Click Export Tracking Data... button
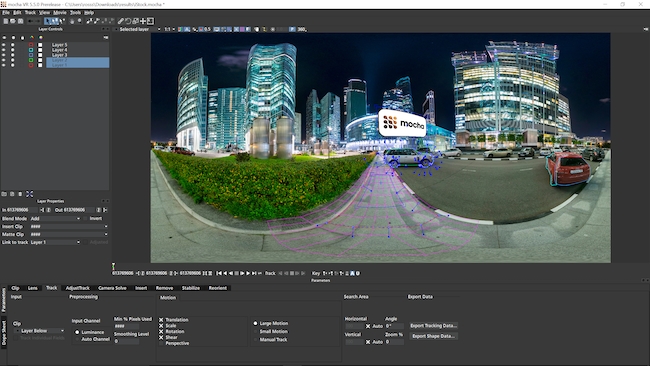Screen dimensions: 650x366 point(433,326)
